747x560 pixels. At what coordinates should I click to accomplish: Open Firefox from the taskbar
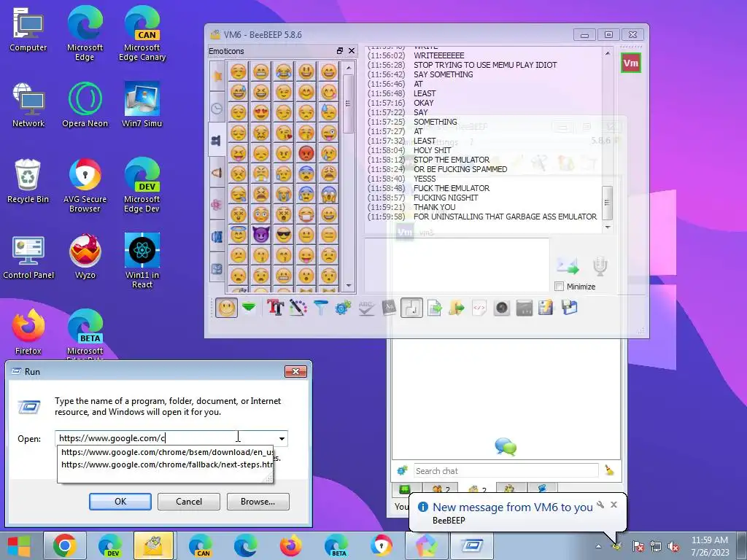pyautogui.click(x=290, y=545)
